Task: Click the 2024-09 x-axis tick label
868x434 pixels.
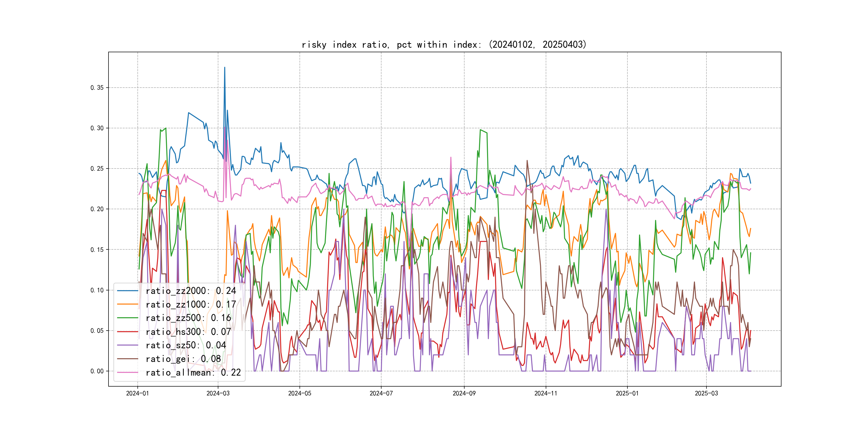Action: (x=464, y=393)
